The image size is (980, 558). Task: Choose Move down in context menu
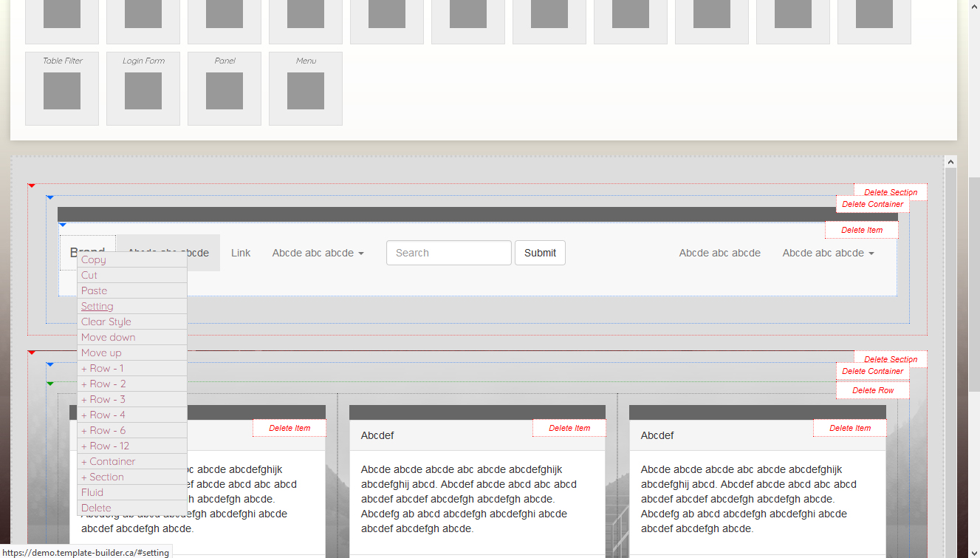coord(109,337)
